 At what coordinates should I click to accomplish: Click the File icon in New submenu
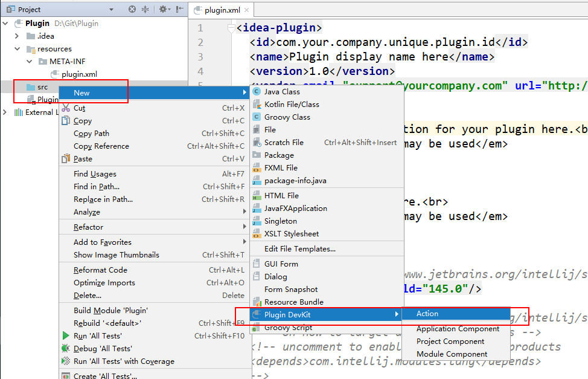click(x=257, y=129)
